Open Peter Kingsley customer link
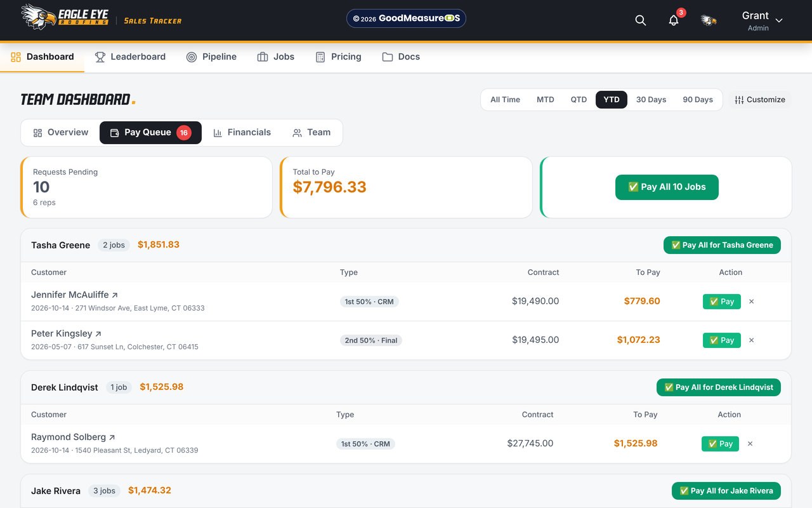The image size is (812, 508). click(x=66, y=334)
